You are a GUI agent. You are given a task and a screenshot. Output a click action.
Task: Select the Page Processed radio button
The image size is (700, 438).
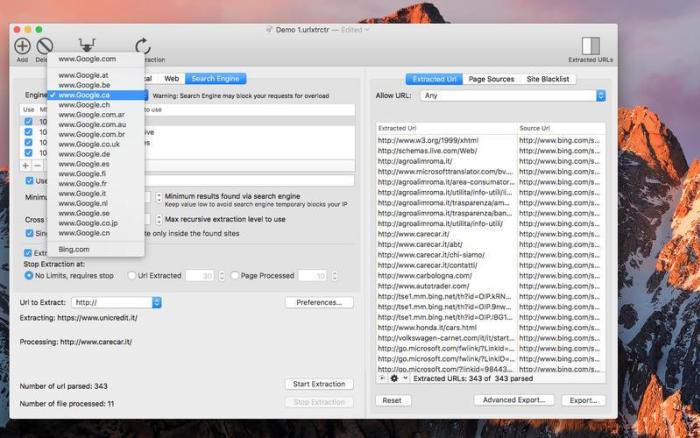point(234,275)
